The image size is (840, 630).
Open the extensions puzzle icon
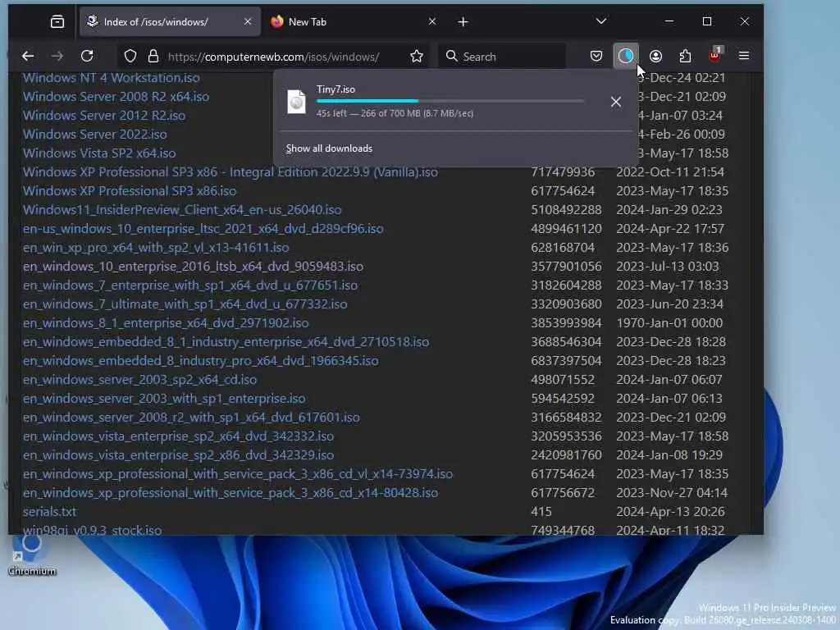click(685, 57)
